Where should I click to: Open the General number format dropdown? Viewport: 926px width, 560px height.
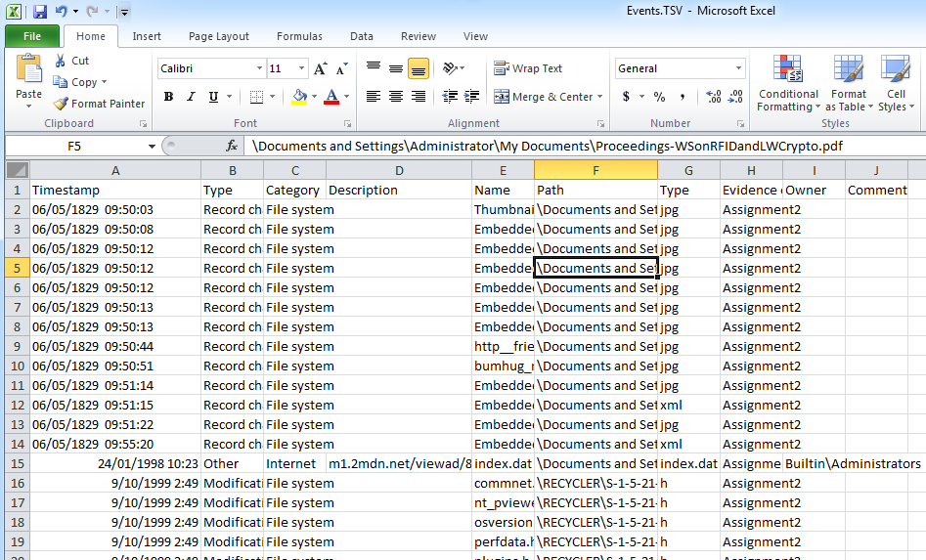(738, 68)
